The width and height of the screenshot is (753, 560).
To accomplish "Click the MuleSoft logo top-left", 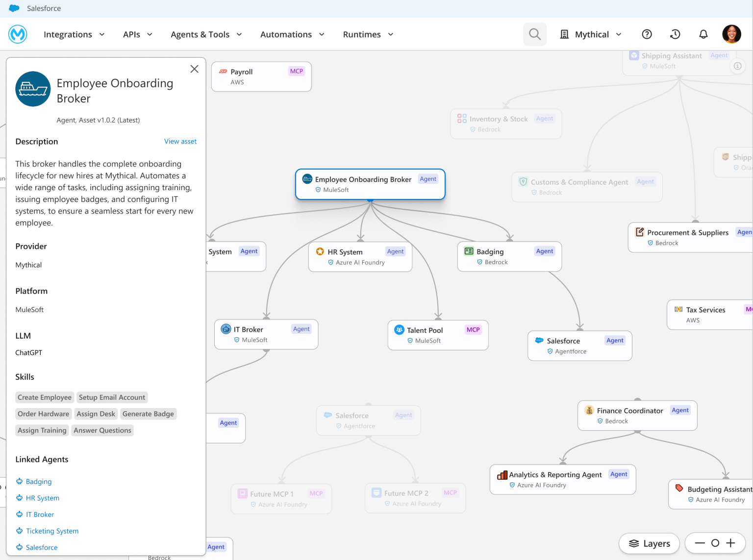I will point(18,34).
